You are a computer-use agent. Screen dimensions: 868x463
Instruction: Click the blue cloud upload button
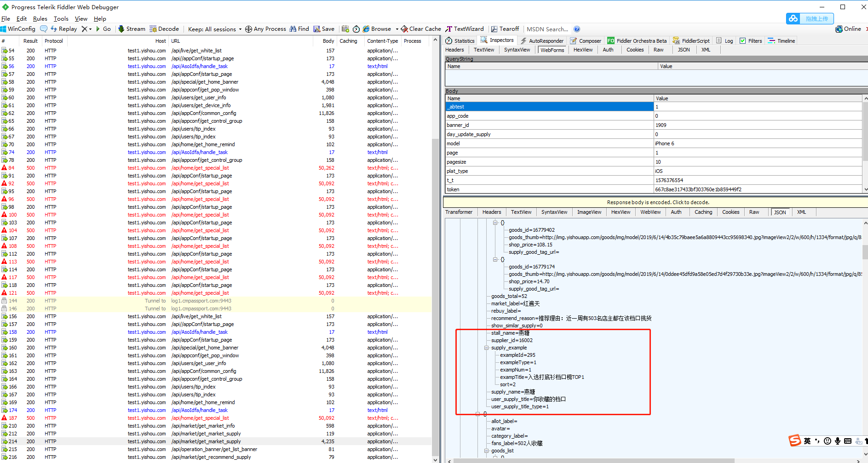click(810, 18)
